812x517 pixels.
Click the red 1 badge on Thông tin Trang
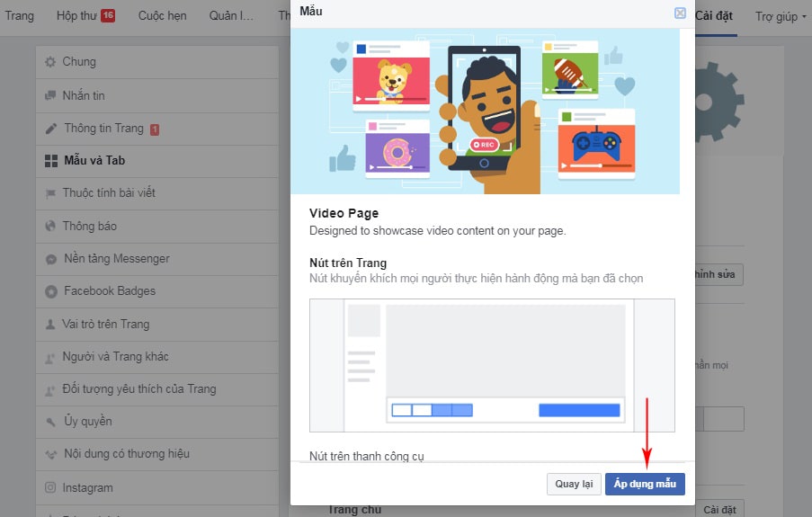point(155,129)
